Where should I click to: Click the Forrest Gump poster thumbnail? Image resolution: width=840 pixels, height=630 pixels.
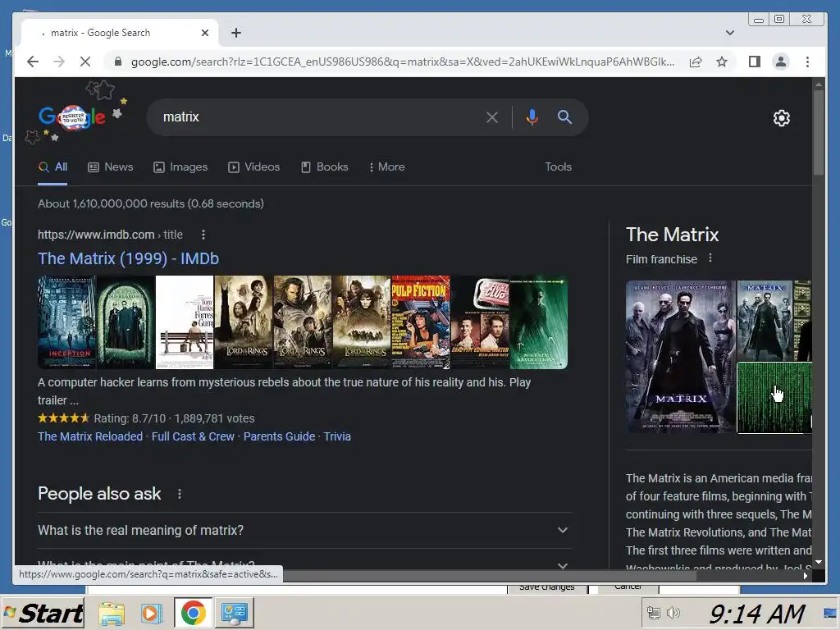[x=185, y=322]
